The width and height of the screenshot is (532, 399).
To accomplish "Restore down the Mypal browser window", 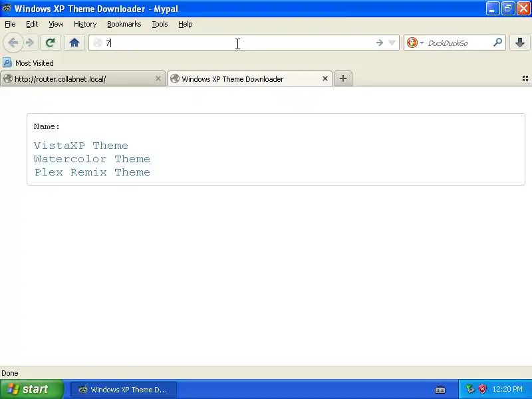I will (x=508, y=8).
